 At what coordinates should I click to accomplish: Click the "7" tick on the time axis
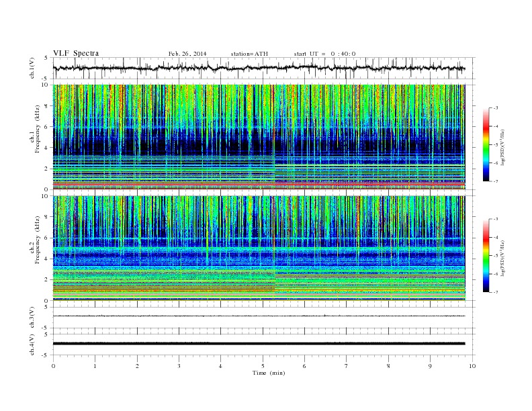pyautogui.click(x=347, y=366)
